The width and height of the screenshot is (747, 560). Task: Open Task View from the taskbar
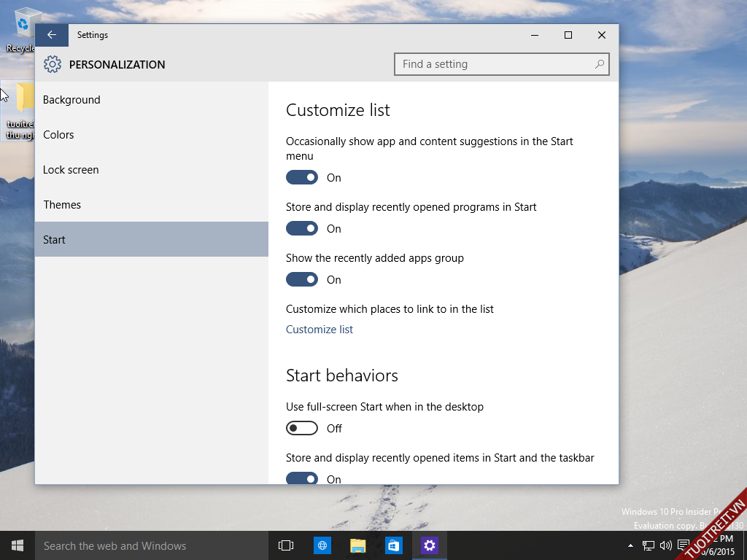pyautogui.click(x=286, y=545)
